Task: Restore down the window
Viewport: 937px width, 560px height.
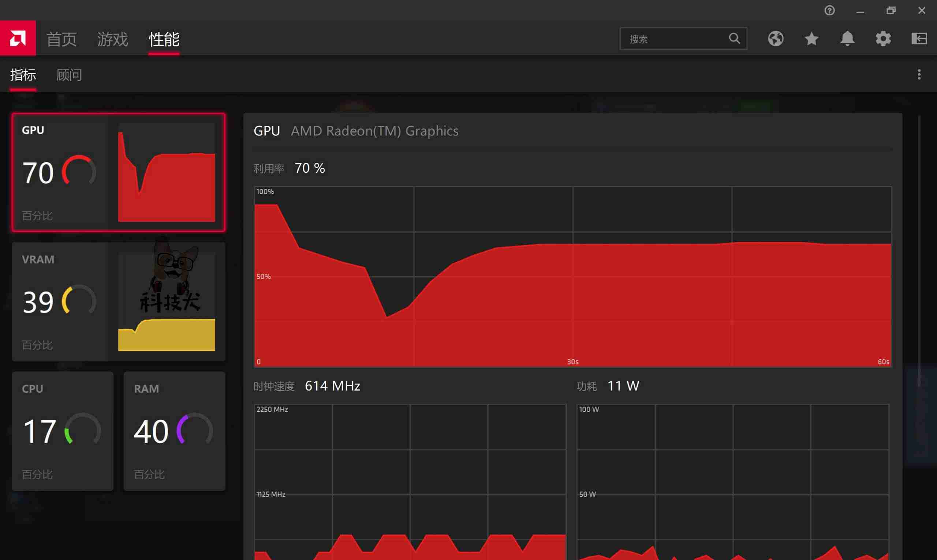Action: click(891, 10)
